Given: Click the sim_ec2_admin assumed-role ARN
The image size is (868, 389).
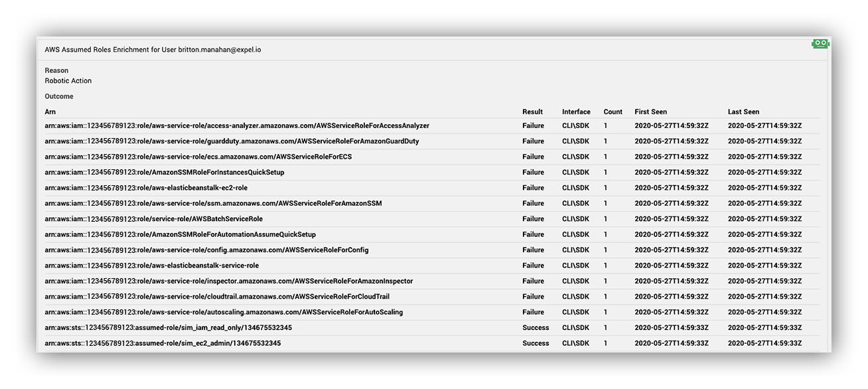Looking at the screenshot, I should (163, 343).
